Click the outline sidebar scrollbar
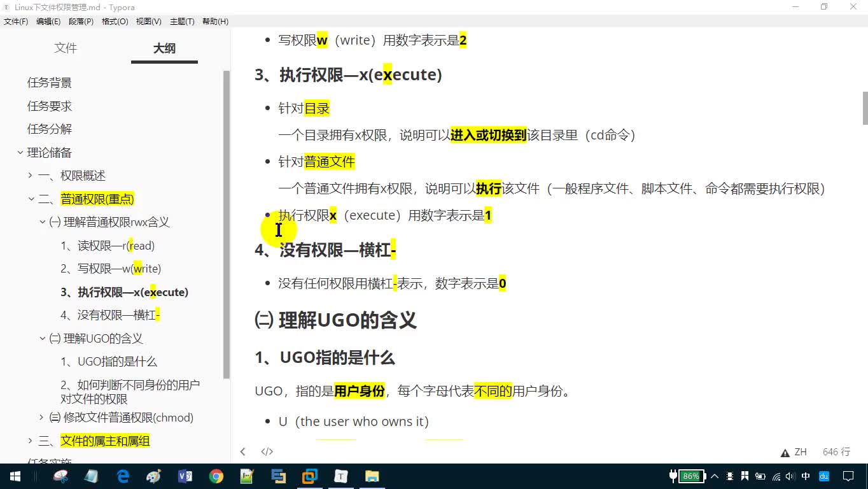Image resolution: width=868 pixels, height=489 pixels. point(226,224)
